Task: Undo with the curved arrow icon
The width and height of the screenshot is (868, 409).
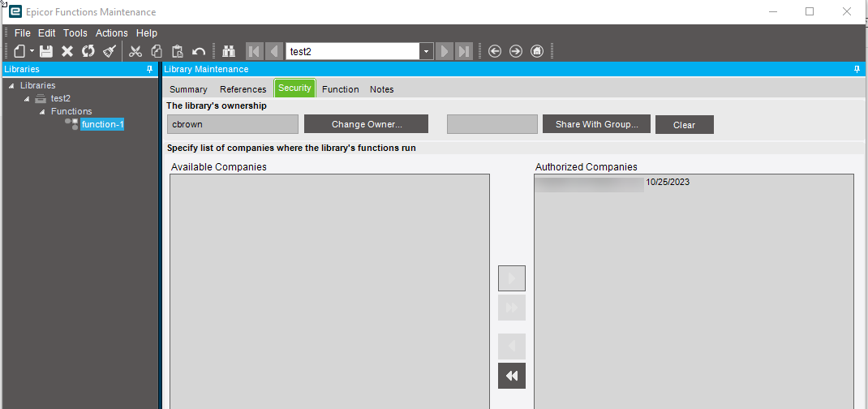Action: click(x=199, y=51)
